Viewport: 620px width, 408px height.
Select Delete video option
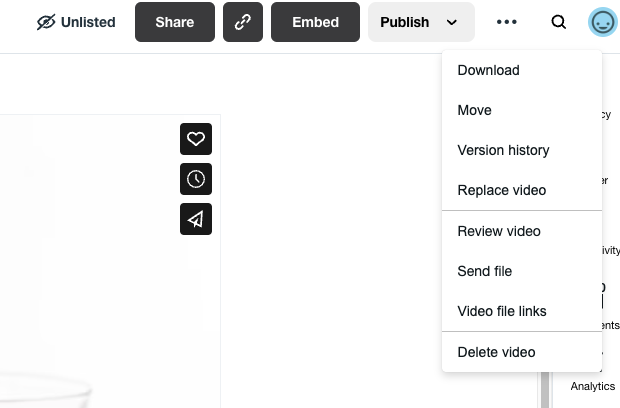click(496, 352)
